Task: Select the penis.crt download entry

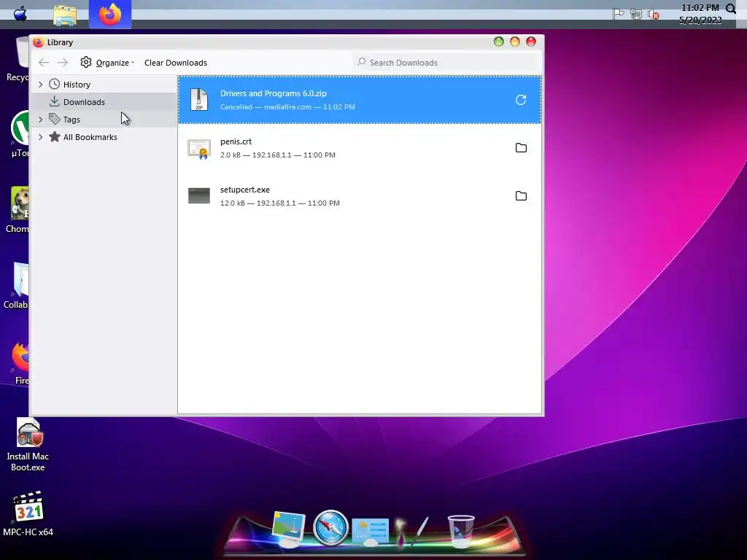Action: click(x=360, y=147)
